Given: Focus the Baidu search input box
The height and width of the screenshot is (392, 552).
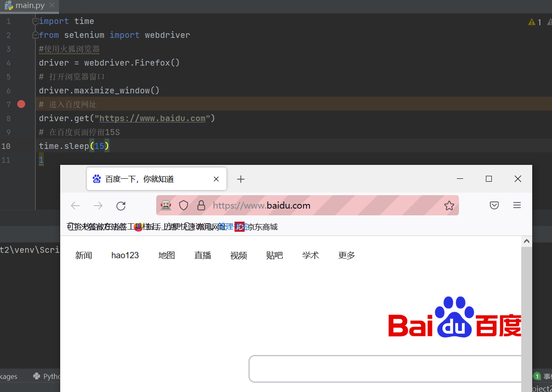Looking at the screenshot, I should tap(385, 369).
